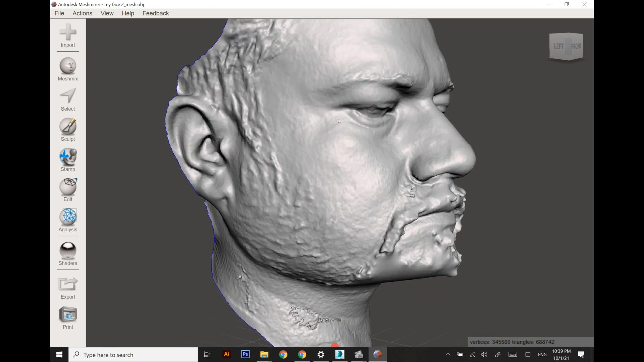
Task: Launch Photoshop from the taskbar
Action: (245, 354)
